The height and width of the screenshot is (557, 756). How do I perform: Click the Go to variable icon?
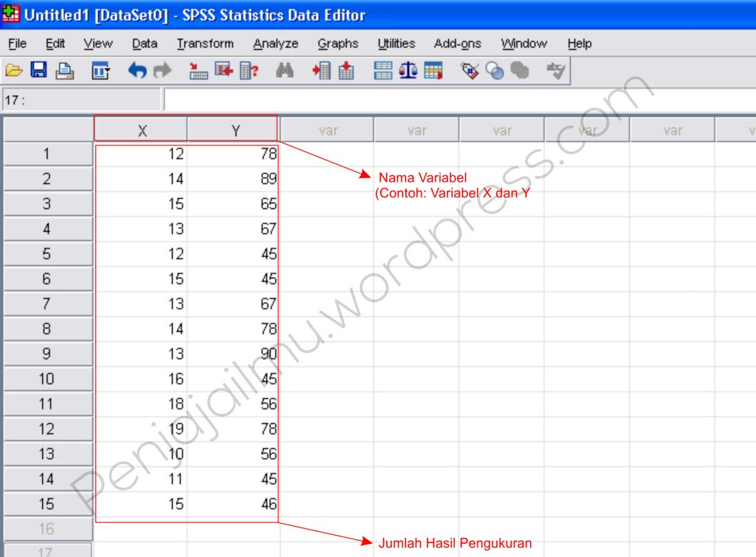(x=224, y=70)
